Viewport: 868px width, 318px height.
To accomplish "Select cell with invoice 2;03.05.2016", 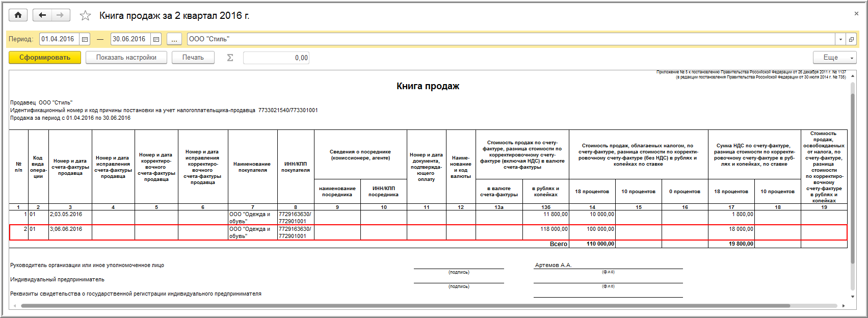I will 70,218.
